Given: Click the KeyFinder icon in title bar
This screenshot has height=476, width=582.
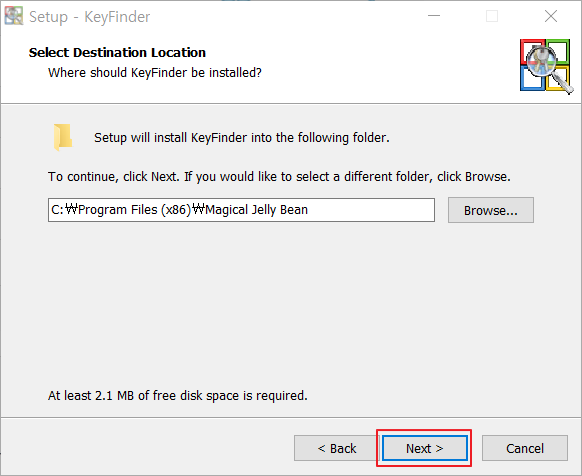Looking at the screenshot, I should coord(14,16).
